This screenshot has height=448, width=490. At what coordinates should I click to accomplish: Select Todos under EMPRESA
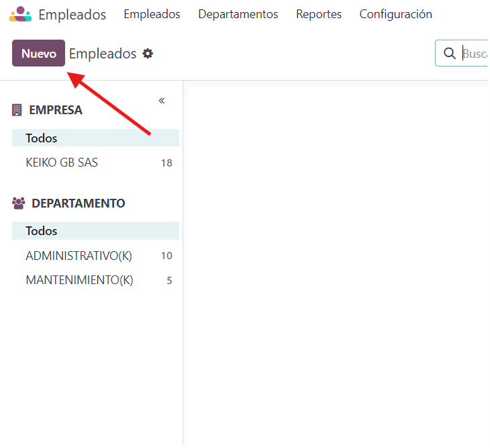point(42,138)
